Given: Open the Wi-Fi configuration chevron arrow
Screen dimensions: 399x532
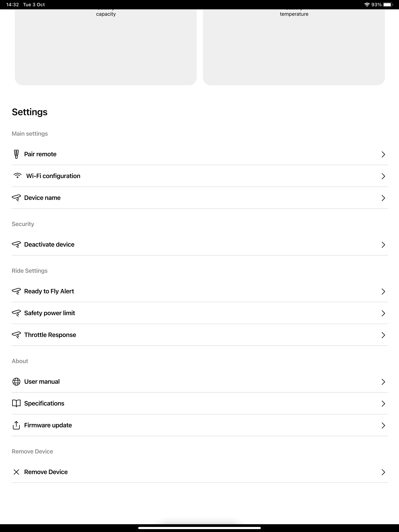Looking at the screenshot, I should (383, 176).
